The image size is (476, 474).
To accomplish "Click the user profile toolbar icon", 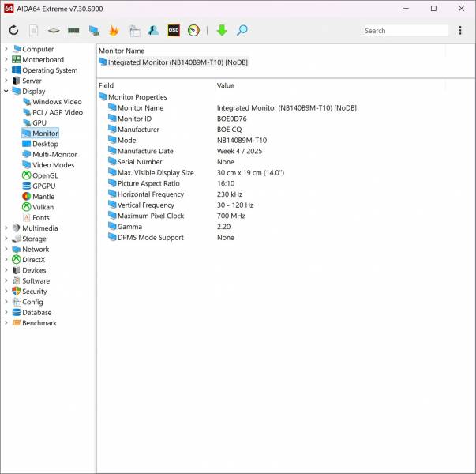I will pyautogui.click(x=154, y=30).
